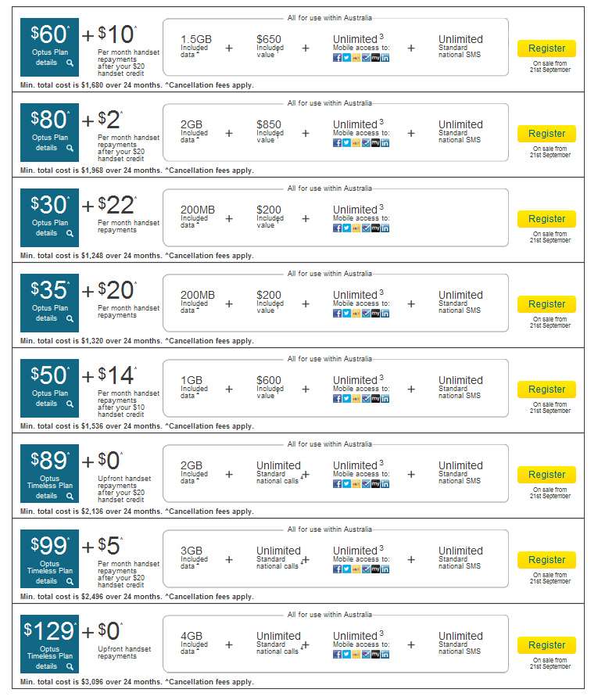The width and height of the screenshot is (598, 700).
Task: Click Register on the $30 plan row
Action: [x=546, y=219]
